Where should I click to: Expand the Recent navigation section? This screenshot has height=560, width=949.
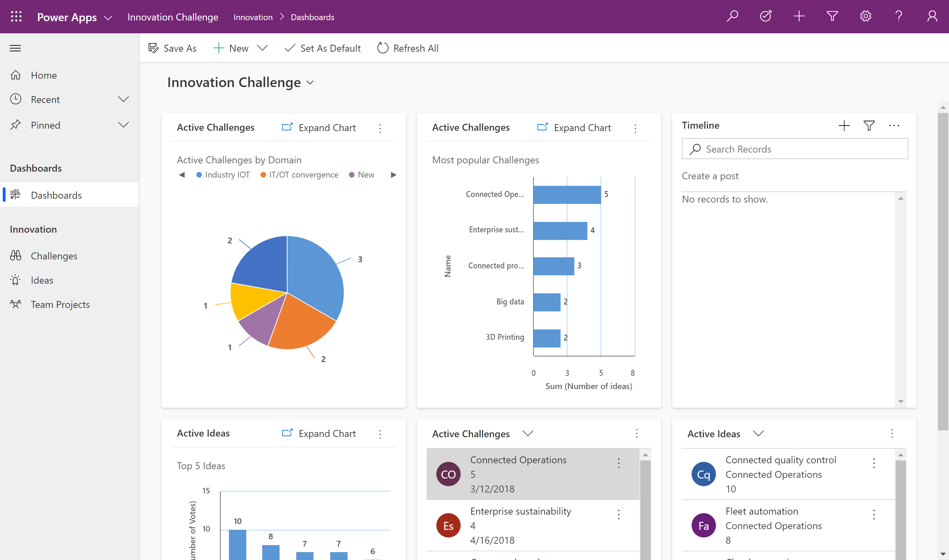coord(123,99)
